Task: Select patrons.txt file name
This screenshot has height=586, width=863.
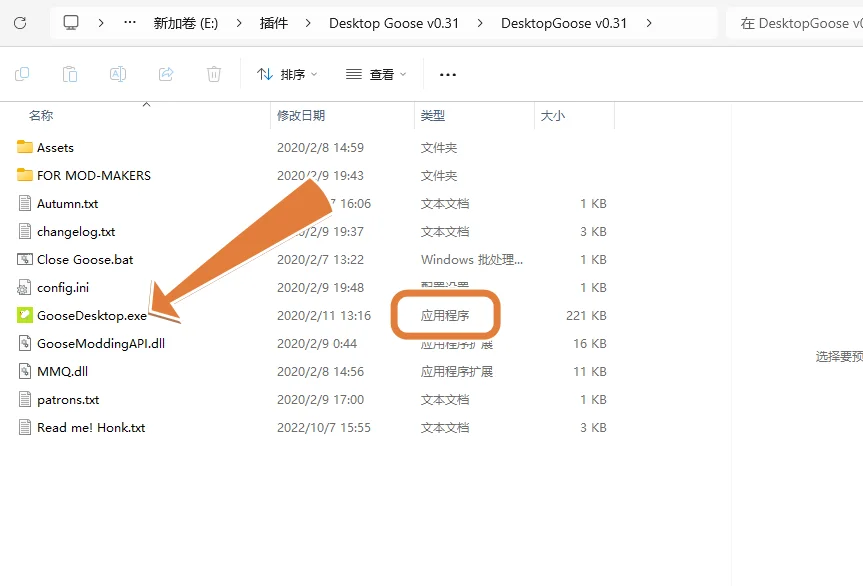Action: [68, 400]
